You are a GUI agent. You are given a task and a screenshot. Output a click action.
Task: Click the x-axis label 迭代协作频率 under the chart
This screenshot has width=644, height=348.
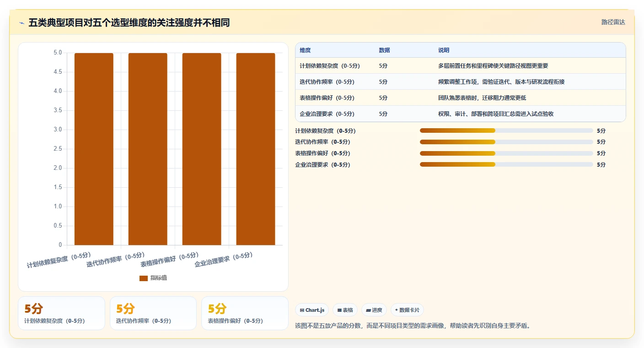click(116, 260)
